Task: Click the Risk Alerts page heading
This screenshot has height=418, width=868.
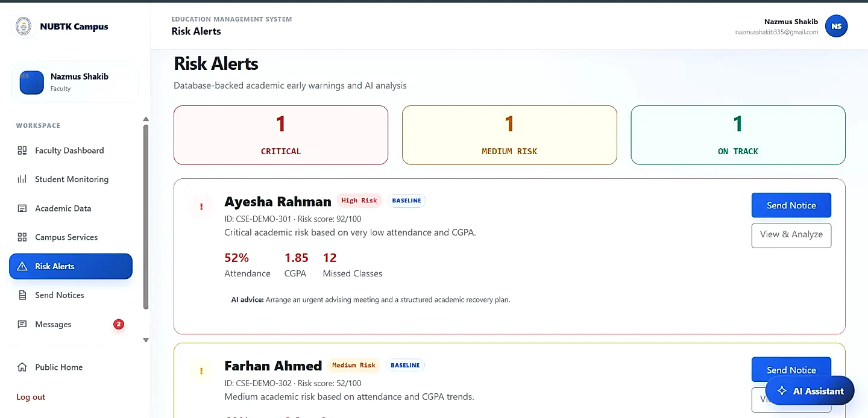Action: click(216, 64)
